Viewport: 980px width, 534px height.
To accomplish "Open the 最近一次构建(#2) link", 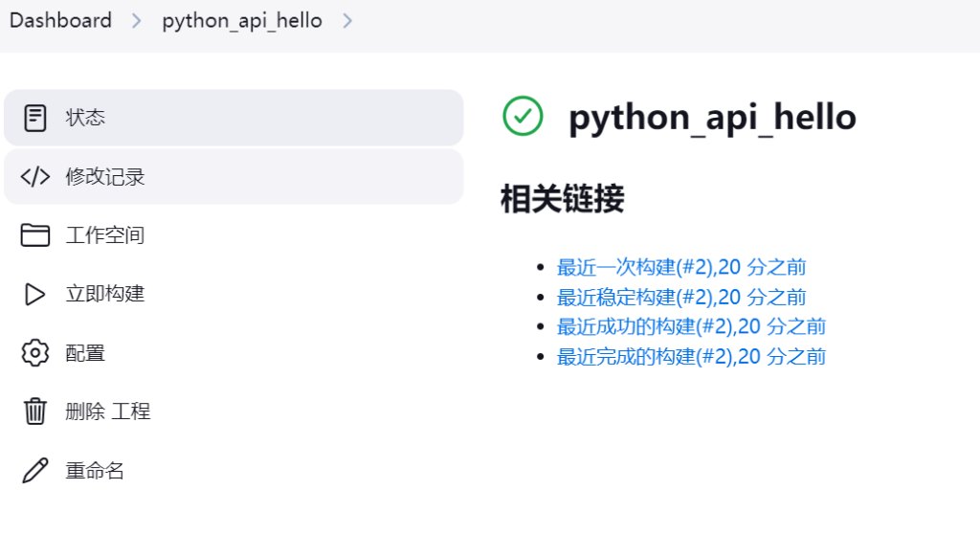I will click(681, 267).
